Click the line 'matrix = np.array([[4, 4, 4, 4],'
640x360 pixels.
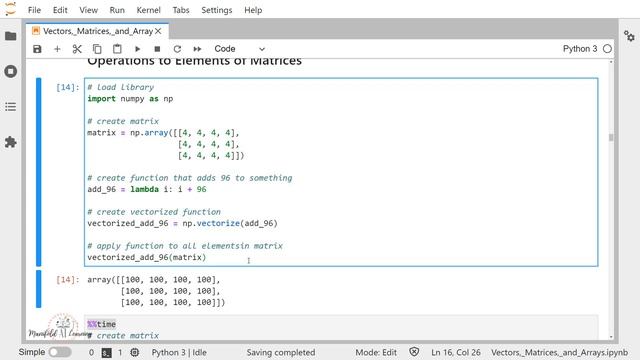point(163,133)
